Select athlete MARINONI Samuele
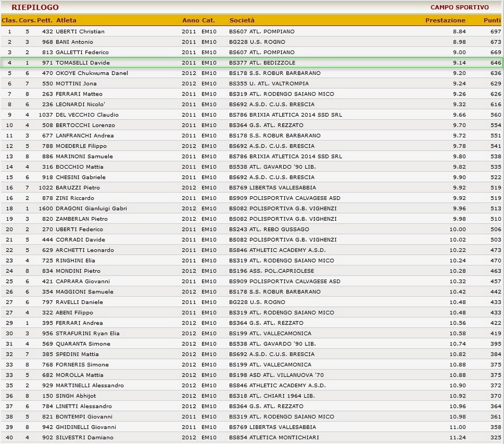This screenshot has width=504, height=444. click(84, 156)
